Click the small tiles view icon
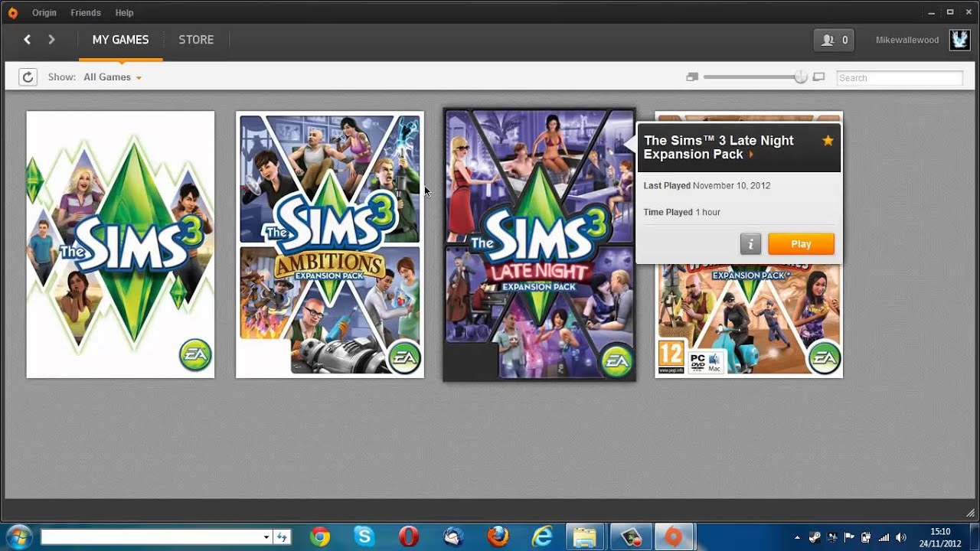This screenshot has height=551, width=980. pos(692,77)
